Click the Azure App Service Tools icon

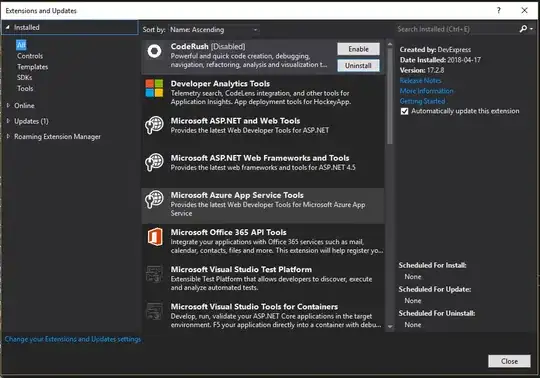coord(154,199)
